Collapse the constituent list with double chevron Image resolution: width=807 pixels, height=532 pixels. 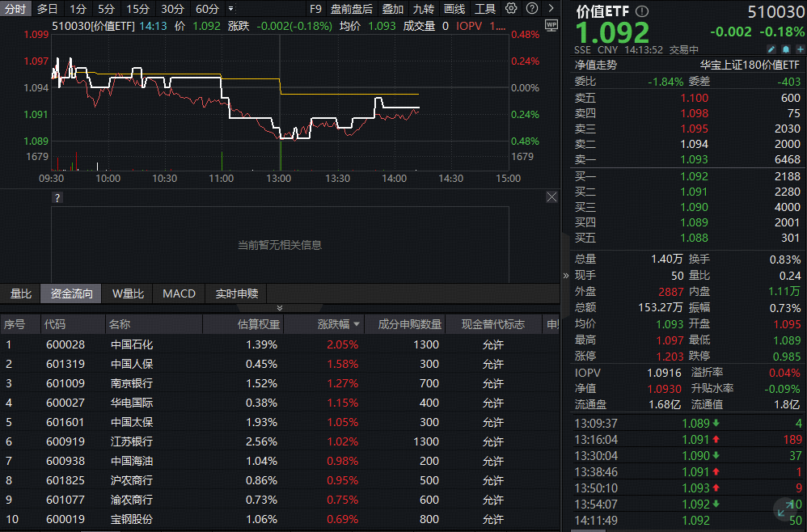click(280, 308)
